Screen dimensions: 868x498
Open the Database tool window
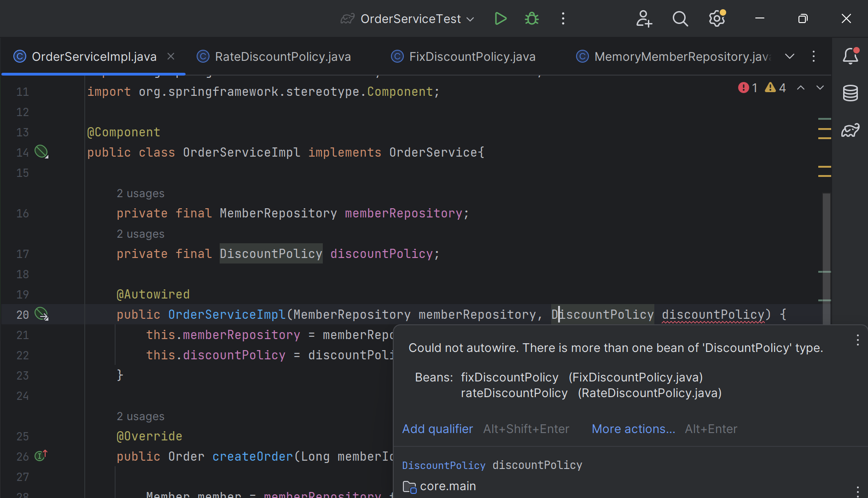(851, 93)
